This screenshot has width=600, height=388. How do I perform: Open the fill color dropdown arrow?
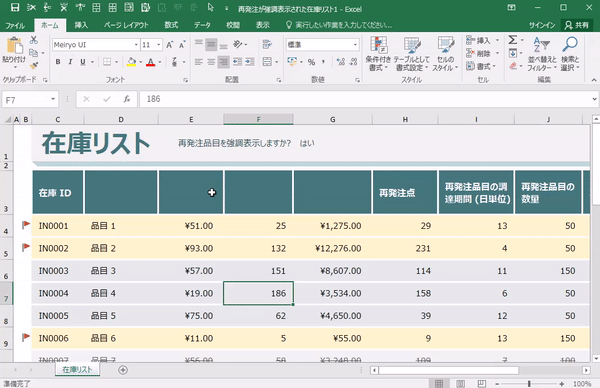(141, 62)
